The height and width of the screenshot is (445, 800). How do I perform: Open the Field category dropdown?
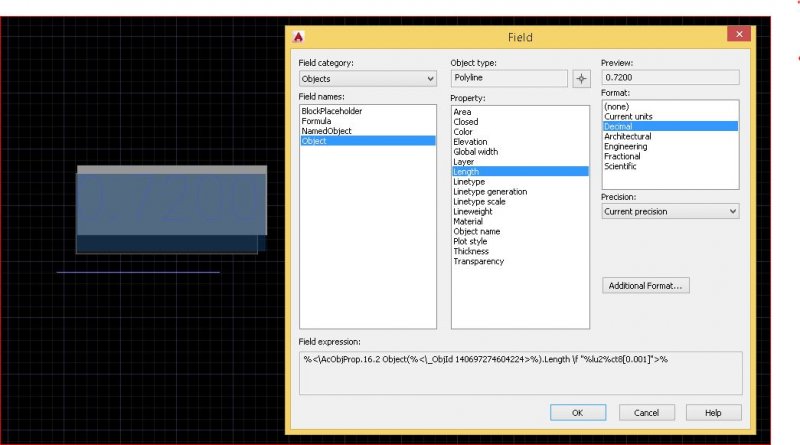click(367, 78)
